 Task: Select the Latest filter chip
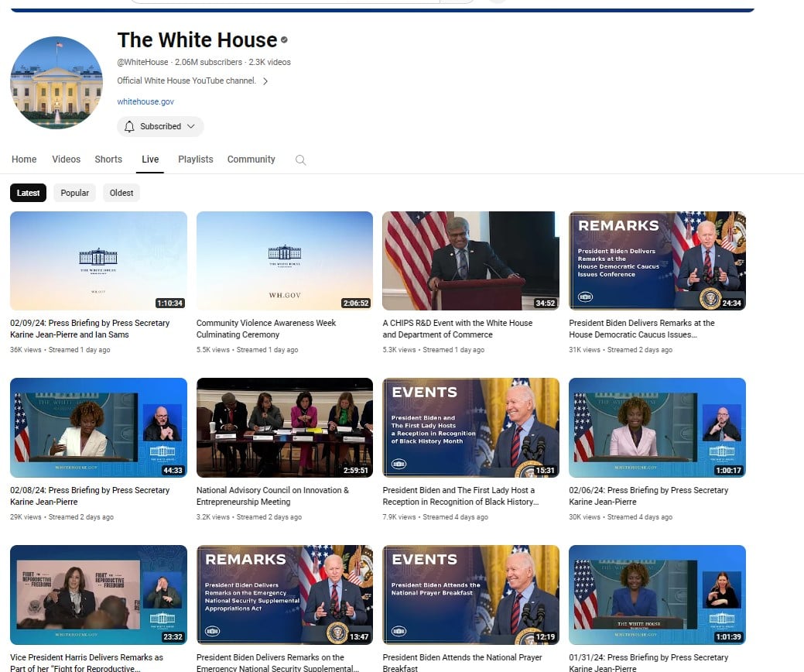point(29,193)
